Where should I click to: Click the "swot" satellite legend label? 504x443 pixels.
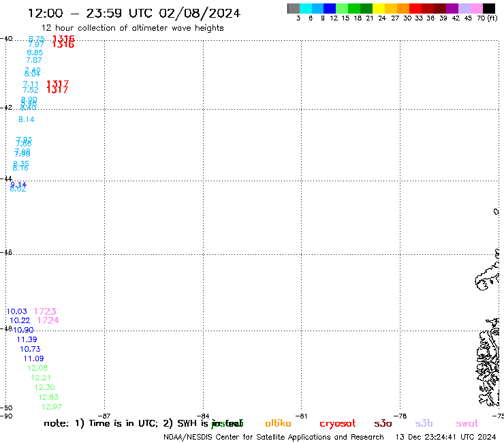point(467,424)
